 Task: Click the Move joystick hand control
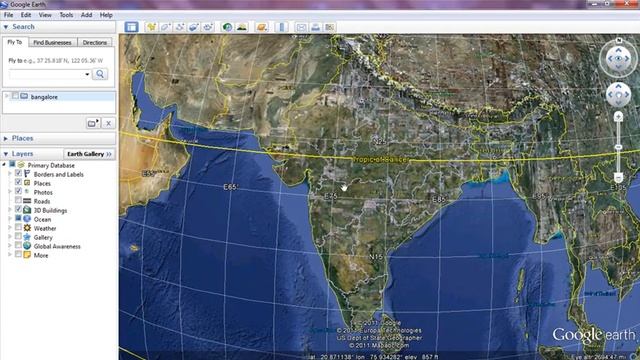tap(618, 95)
